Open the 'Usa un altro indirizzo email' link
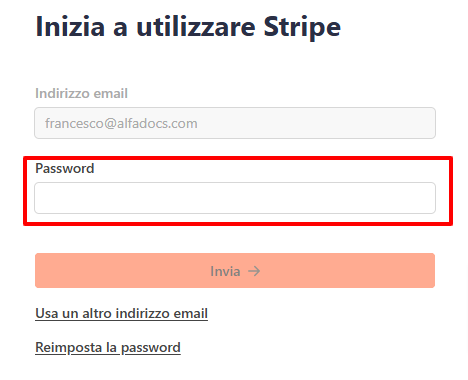Viewport: 468px width, 380px height. [x=122, y=313]
